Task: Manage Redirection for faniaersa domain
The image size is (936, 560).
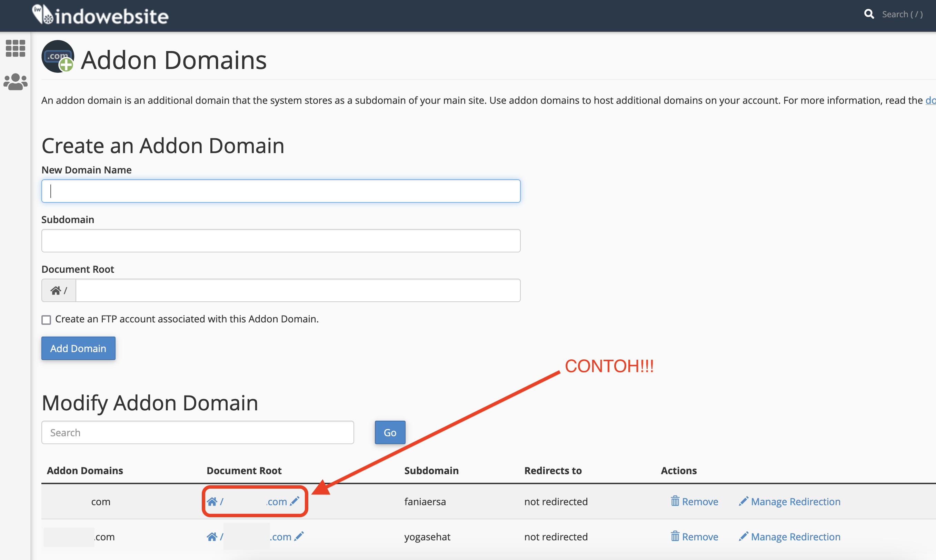Action: (789, 501)
